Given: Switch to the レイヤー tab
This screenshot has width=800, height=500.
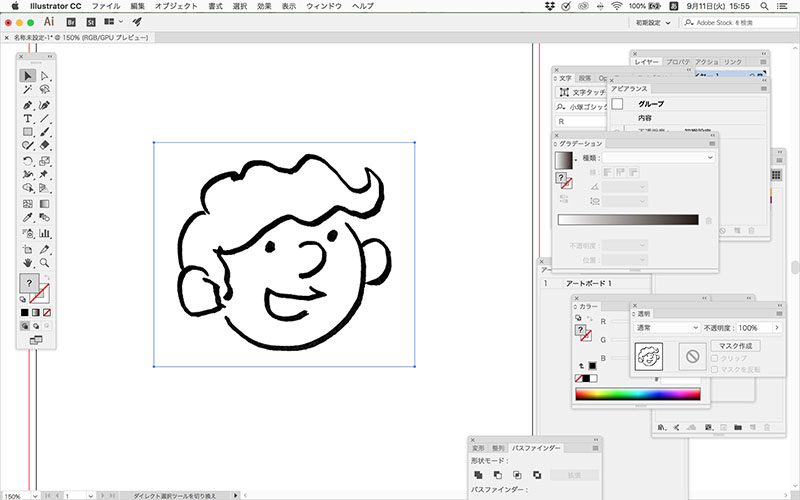Looking at the screenshot, I should coord(647,62).
